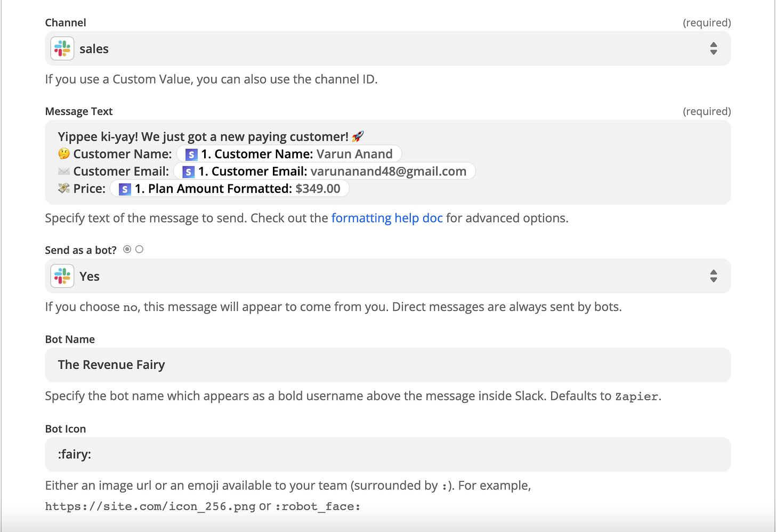Click the thinking face emoji before Customer Name

tap(64, 154)
